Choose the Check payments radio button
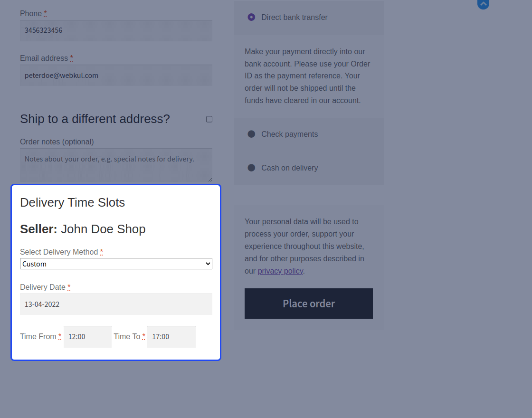532x418 pixels. tap(251, 134)
